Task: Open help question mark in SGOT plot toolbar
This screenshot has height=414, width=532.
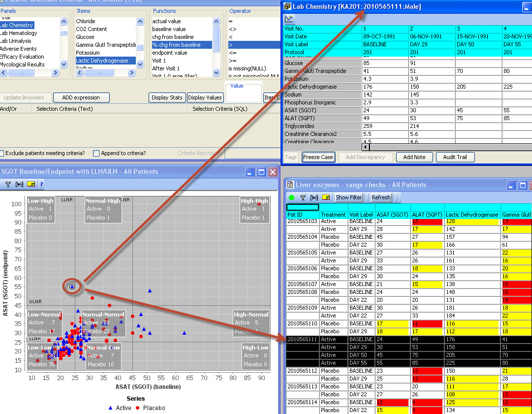Action: tap(41, 184)
